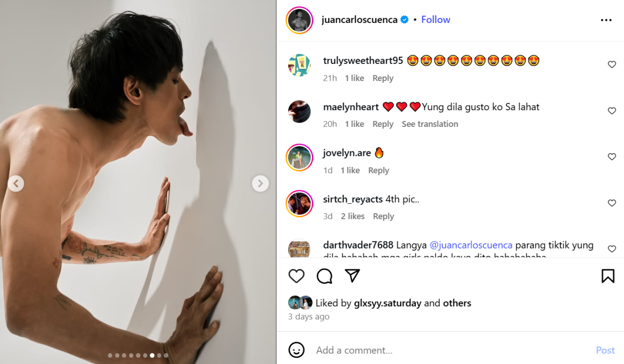
Task: Like sirtch_reyacts' comment heart
Action: [x=612, y=203]
